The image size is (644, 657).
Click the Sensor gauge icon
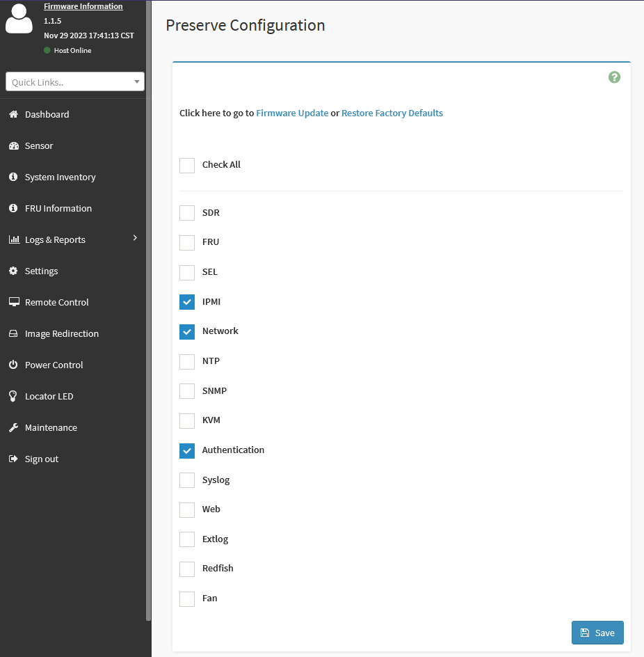point(13,145)
